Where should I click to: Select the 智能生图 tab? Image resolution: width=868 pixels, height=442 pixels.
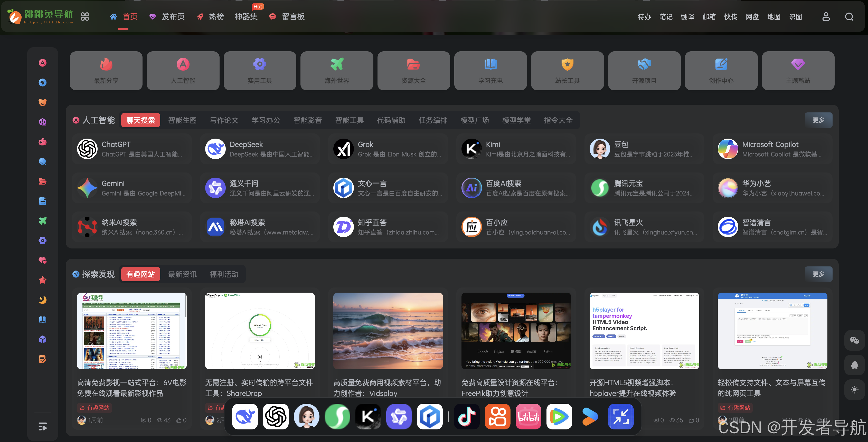point(182,120)
